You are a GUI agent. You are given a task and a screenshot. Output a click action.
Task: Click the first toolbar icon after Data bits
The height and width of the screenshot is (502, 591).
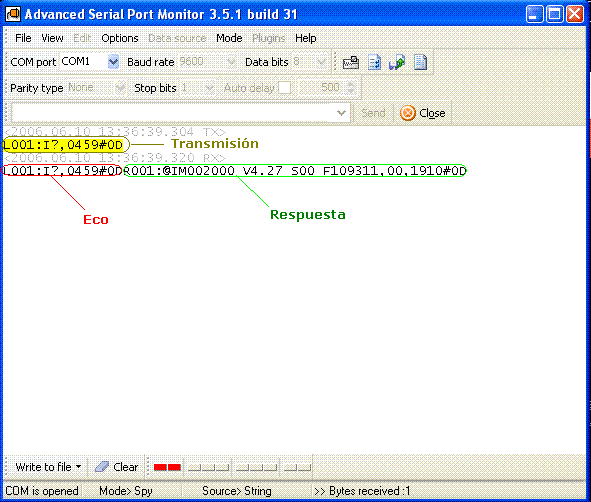[351, 62]
